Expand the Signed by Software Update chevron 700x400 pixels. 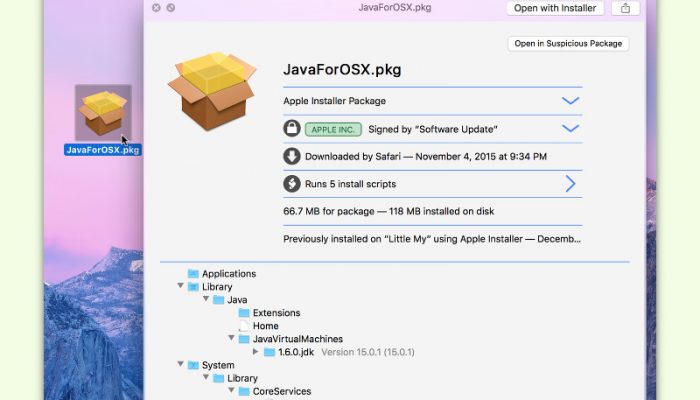[570, 129]
